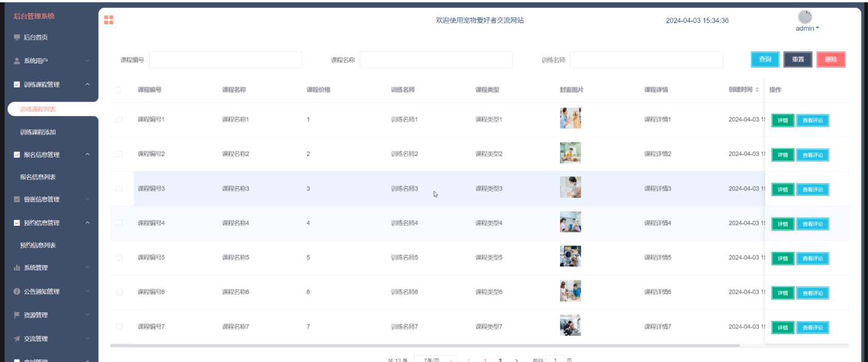Expand the 兽医信息管理 menu chevron
This screenshot has height=362, width=868.
[x=88, y=199]
